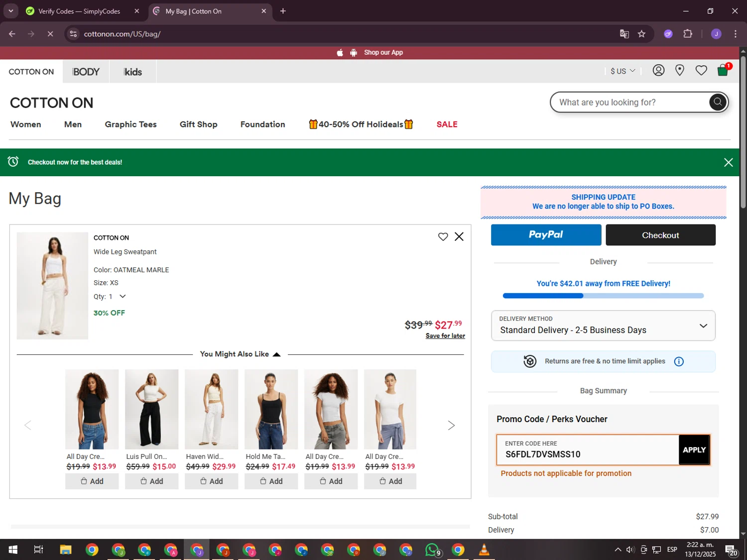Viewport: 747px width, 560px height.
Task: Dismiss the green checkout deals banner
Action: [x=728, y=162]
